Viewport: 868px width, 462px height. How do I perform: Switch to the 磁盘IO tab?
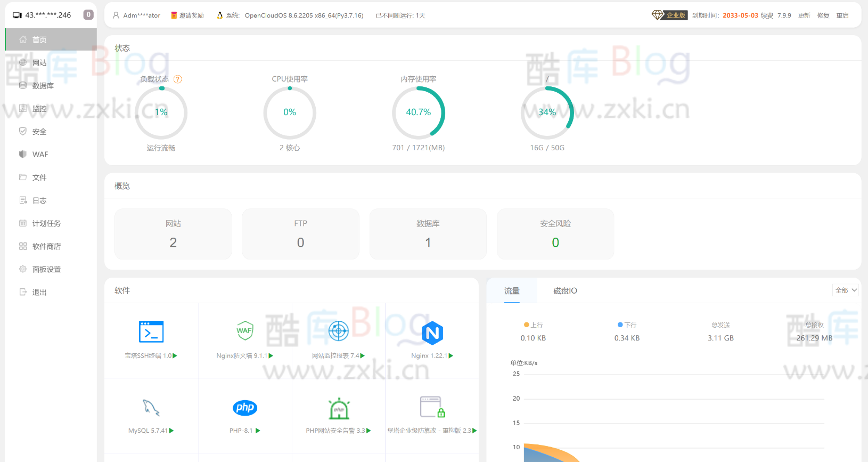(x=565, y=291)
